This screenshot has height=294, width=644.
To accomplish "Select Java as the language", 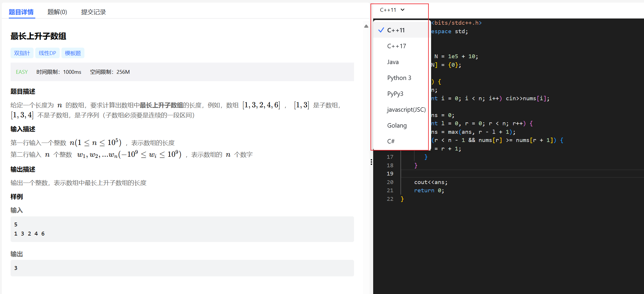I will 393,62.
